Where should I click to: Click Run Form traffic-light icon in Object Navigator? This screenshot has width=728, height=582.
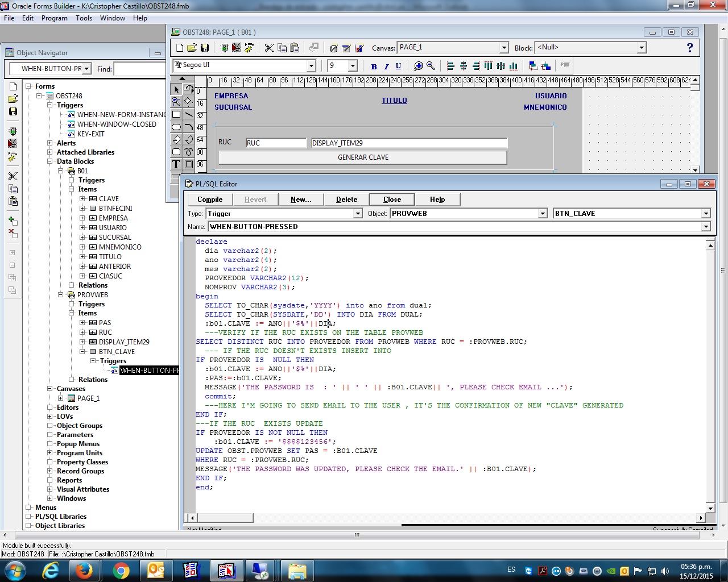point(13,131)
